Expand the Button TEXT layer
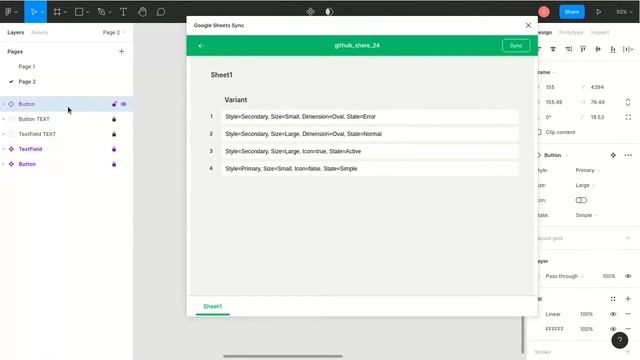The height and width of the screenshot is (360, 640). (4, 119)
